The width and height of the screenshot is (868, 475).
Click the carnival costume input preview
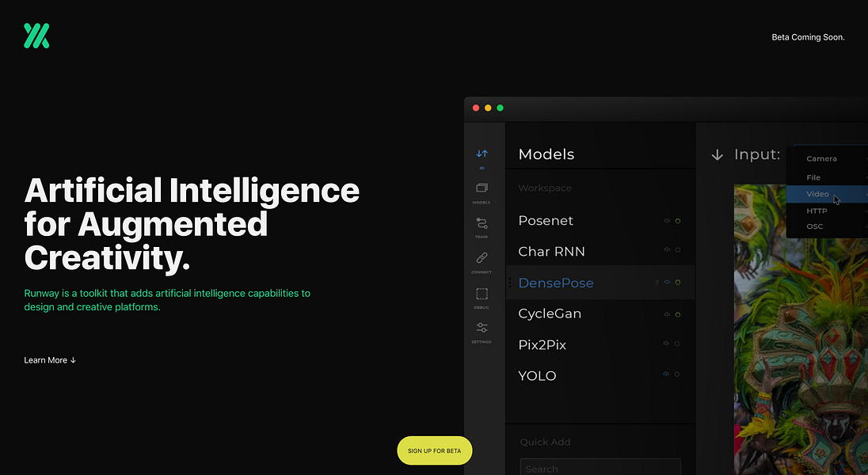click(x=801, y=329)
